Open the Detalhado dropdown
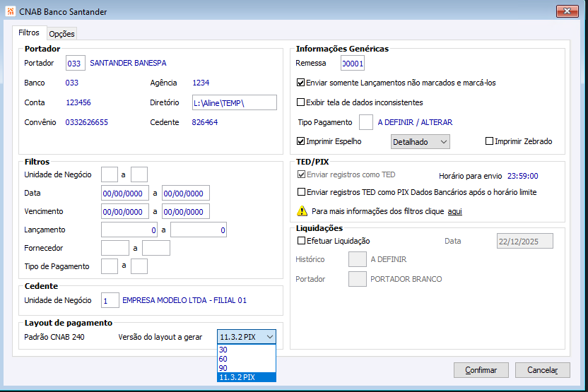The image size is (588, 392). pyautogui.click(x=420, y=142)
